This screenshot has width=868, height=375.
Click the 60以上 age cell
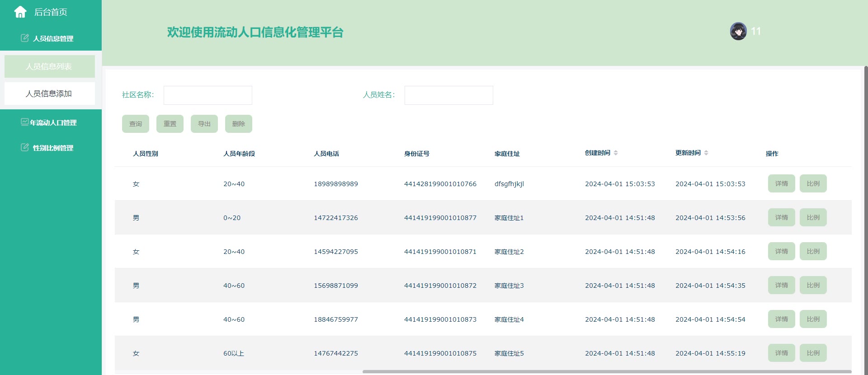(x=234, y=353)
